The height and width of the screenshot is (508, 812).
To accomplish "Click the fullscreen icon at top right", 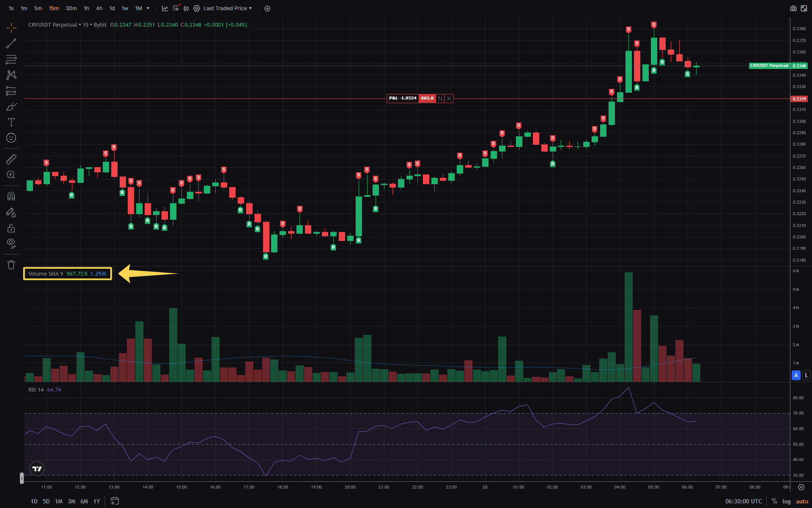I will pyautogui.click(x=803, y=8).
